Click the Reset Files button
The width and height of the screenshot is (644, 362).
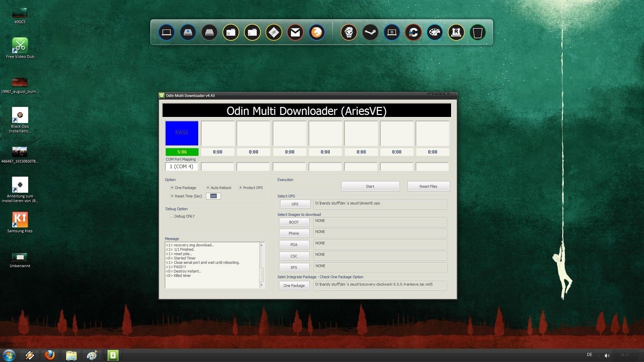(428, 186)
